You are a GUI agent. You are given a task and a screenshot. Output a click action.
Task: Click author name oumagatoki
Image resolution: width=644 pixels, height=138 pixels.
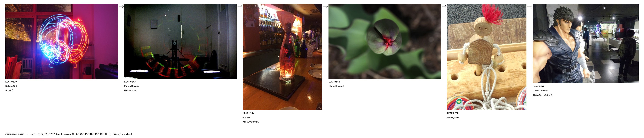[453, 117]
